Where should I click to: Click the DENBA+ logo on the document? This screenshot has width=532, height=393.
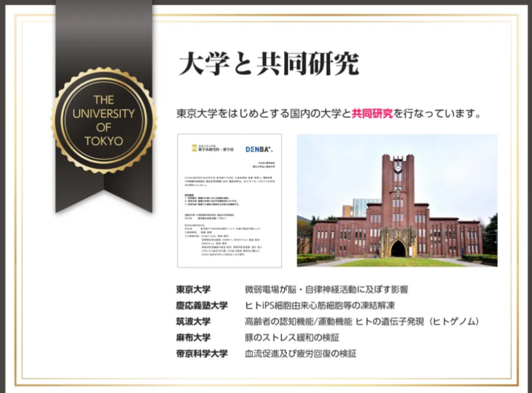point(259,150)
